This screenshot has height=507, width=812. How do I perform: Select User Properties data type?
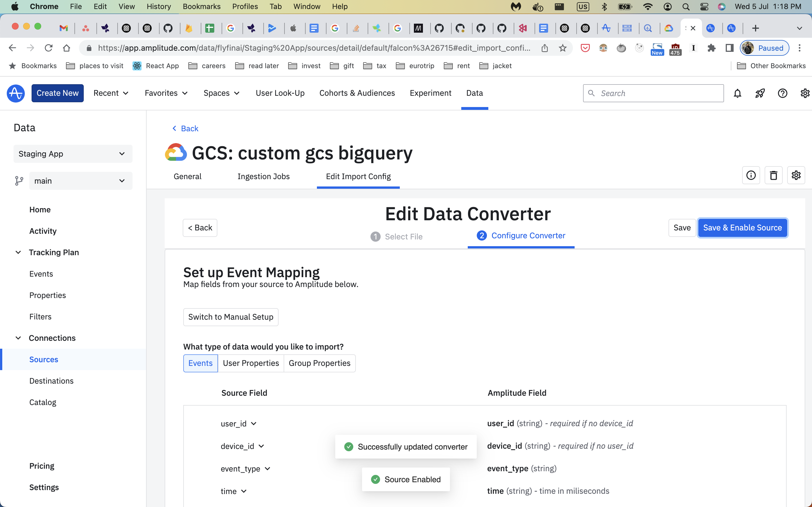click(x=251, y=363)
